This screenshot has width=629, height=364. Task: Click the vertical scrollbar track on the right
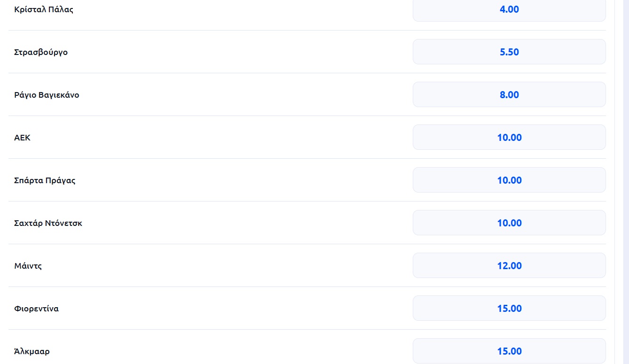pyautogui.click(x=626, y=188)
